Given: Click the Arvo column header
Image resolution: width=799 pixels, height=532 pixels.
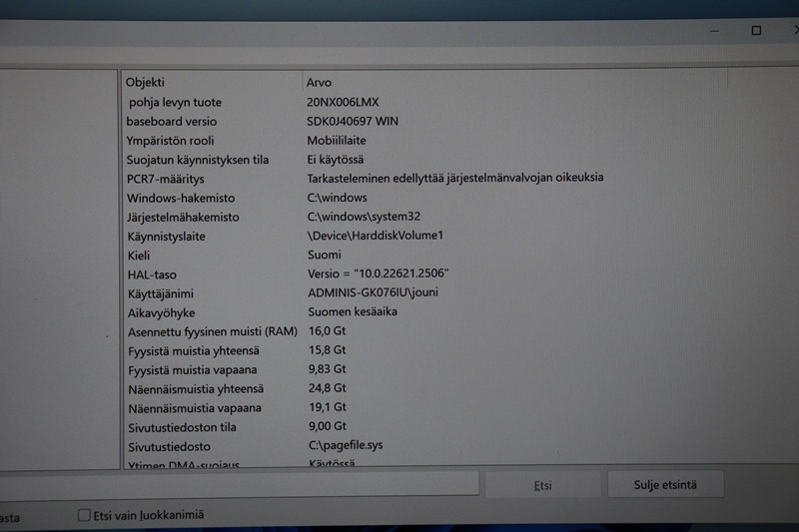Looking at the screenshot, I should tap(319, 82).
